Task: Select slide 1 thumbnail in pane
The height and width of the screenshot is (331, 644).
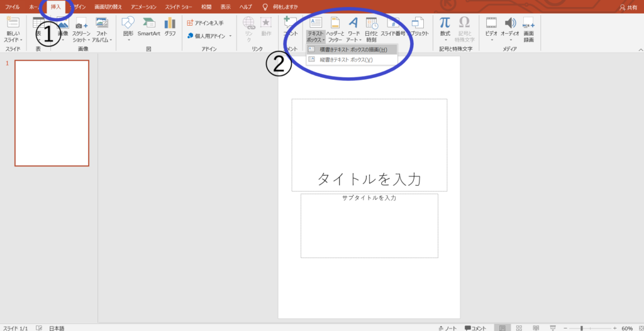Action: tap(52, 113)
